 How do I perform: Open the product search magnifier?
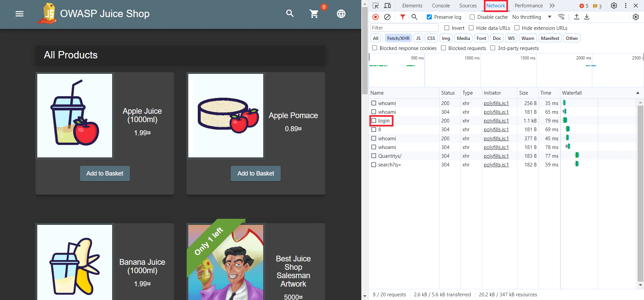tap(290, 14)
